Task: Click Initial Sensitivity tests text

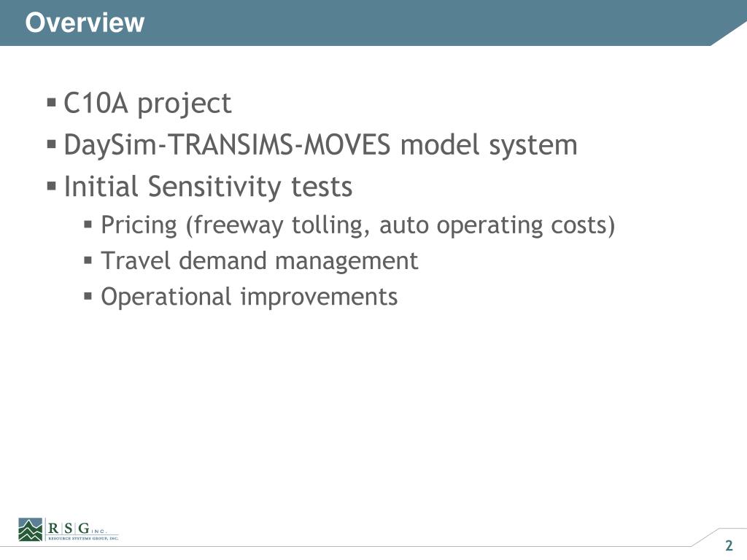Action: 208,186
